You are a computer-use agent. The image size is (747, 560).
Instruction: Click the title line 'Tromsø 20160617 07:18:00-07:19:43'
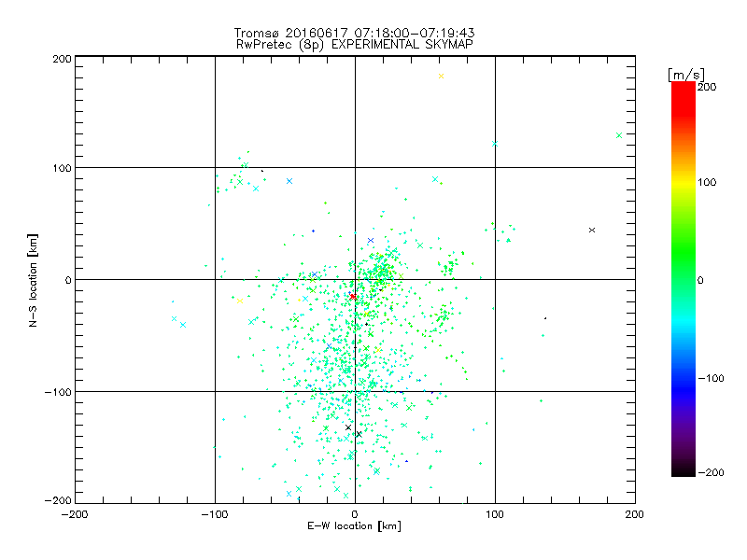click(x=354, y=33)
